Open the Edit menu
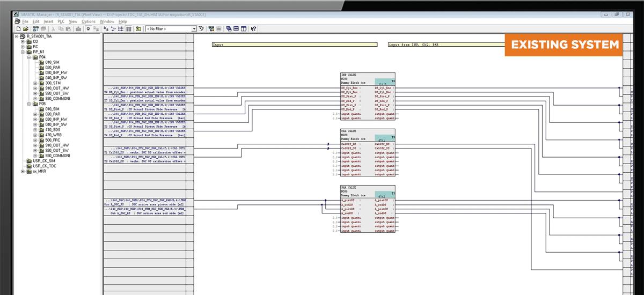644x295 pixels. 36,21
